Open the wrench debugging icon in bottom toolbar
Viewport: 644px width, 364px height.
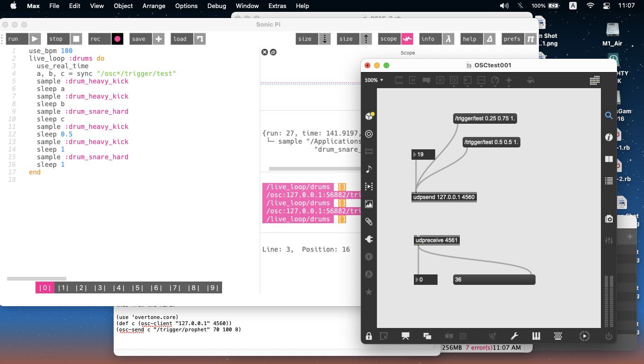tap(514, 336)
